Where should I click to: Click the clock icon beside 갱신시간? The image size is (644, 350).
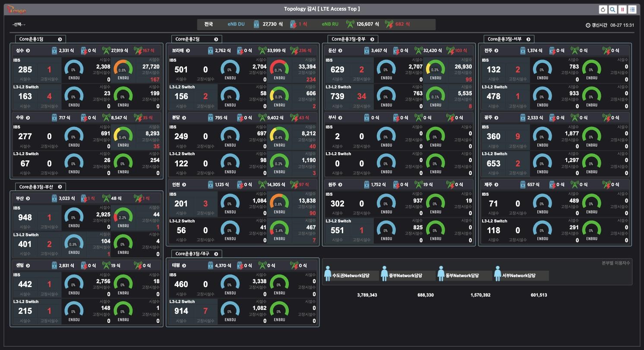coord(588,25)
